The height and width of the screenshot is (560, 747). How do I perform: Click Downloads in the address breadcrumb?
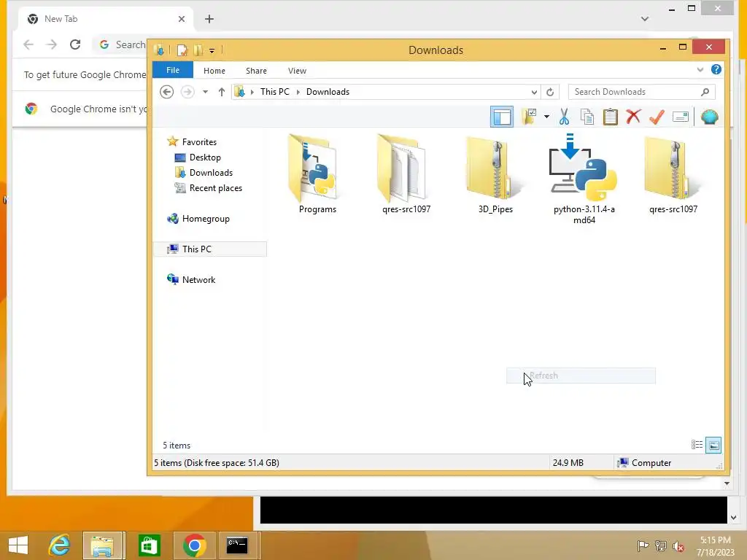tap(328, 92)
